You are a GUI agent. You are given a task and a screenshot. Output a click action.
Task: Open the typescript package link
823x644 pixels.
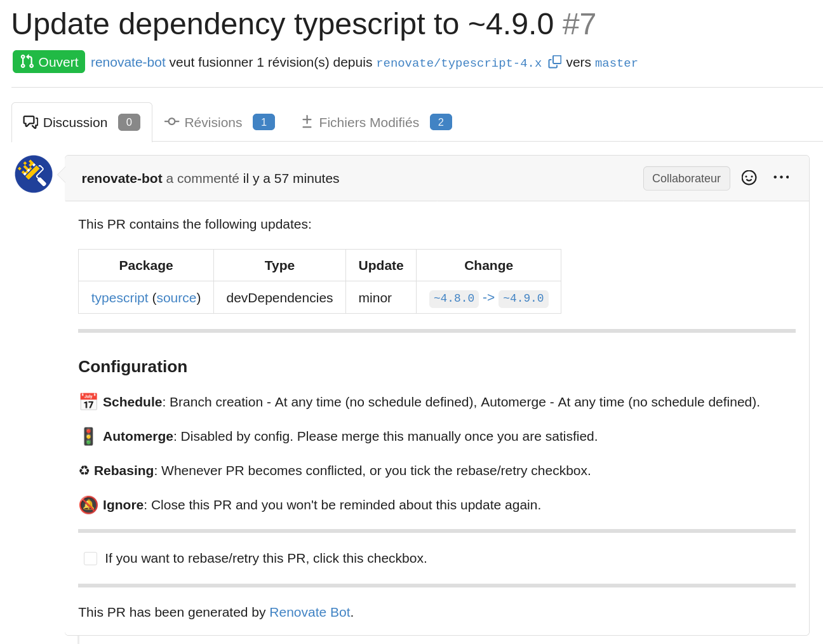119,297
